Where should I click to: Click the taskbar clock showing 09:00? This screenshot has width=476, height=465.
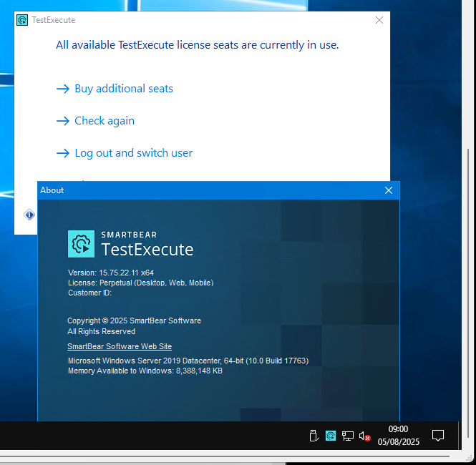pyautogui.click(x=398, y=429)
